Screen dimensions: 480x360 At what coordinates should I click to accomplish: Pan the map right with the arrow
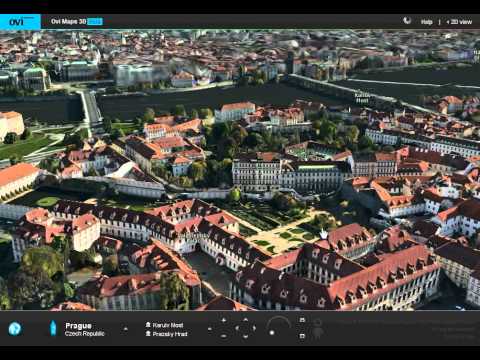(254, 328)
